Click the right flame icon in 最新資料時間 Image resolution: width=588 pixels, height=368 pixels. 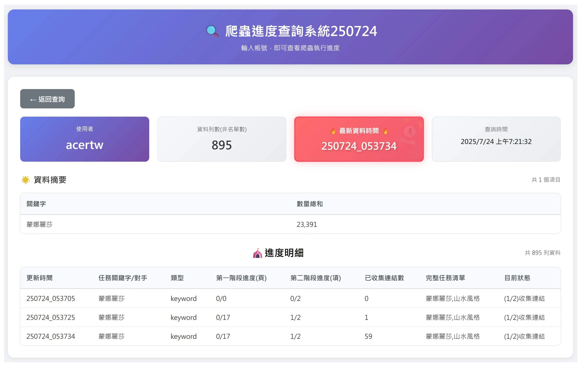(x=385, y=131)
